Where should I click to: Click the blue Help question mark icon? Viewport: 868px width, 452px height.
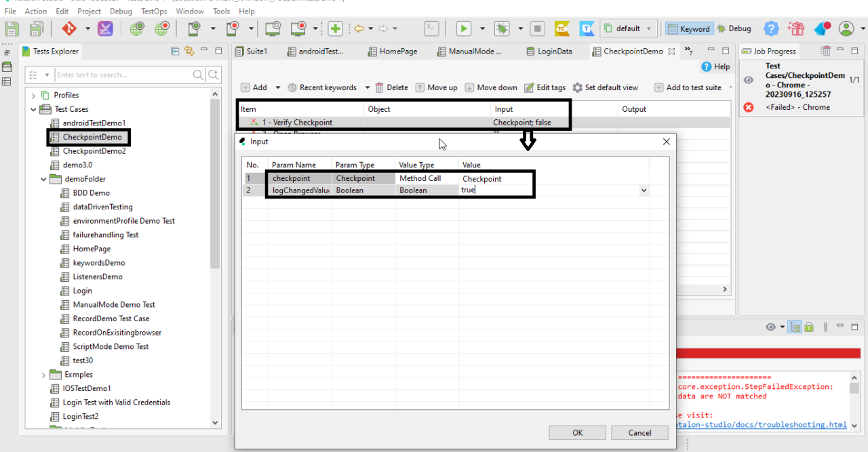[771, 28]
